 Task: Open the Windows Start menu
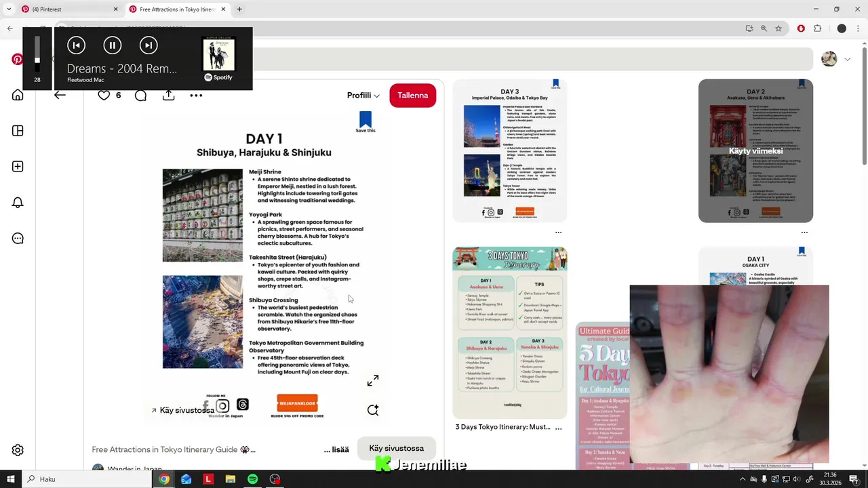coord(10,479)
